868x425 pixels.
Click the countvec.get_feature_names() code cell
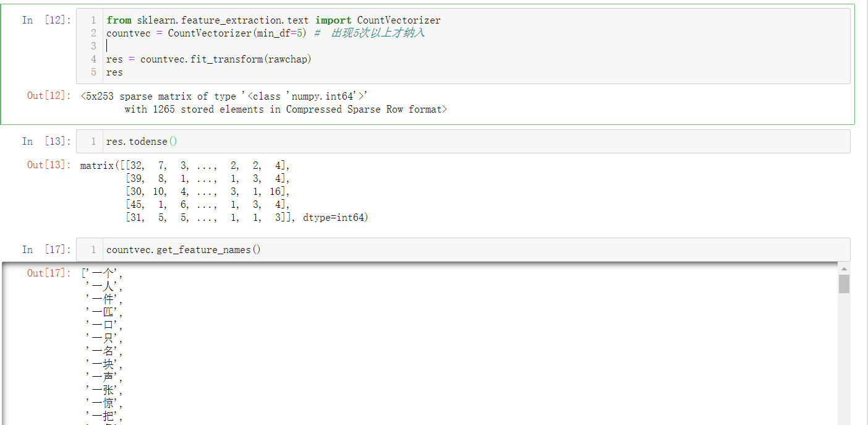463,249
